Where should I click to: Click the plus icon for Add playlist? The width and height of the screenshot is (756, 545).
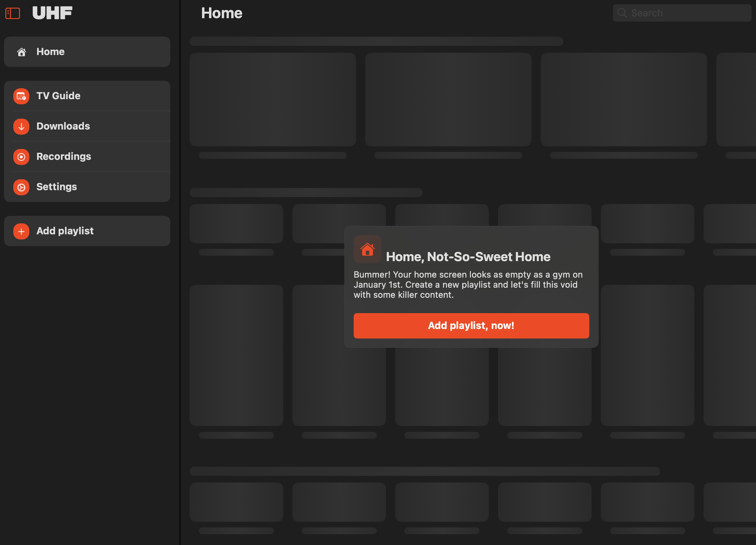pos(21,232)
